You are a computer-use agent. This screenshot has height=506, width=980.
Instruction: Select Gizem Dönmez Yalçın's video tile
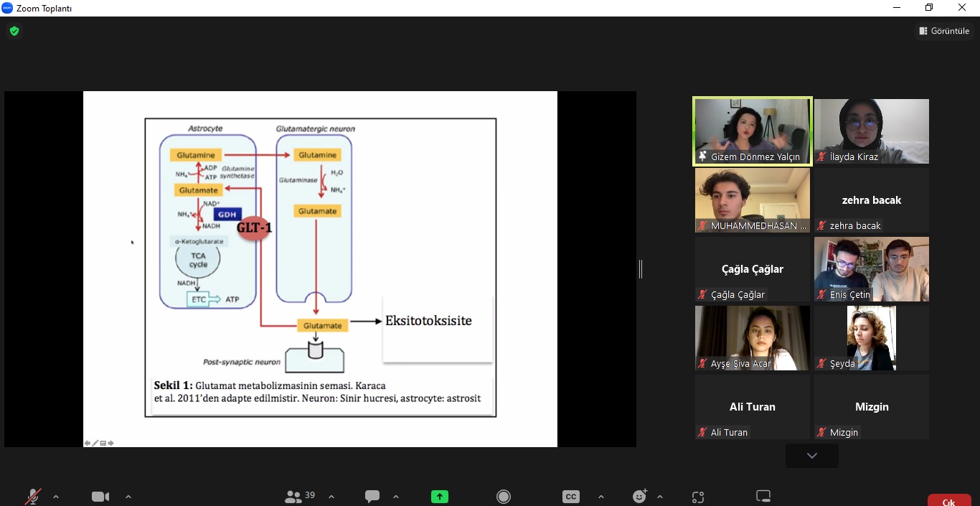click(752, 131)
